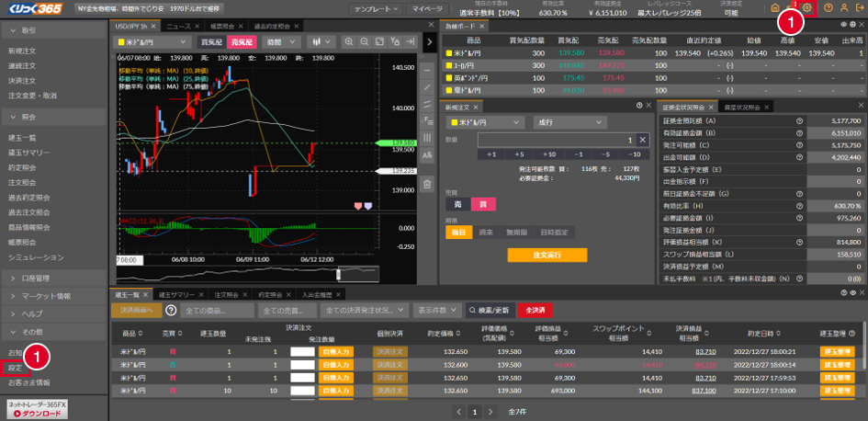Open the help icon in header
This screenshot has width=868, height=421.
pos(829,8)
